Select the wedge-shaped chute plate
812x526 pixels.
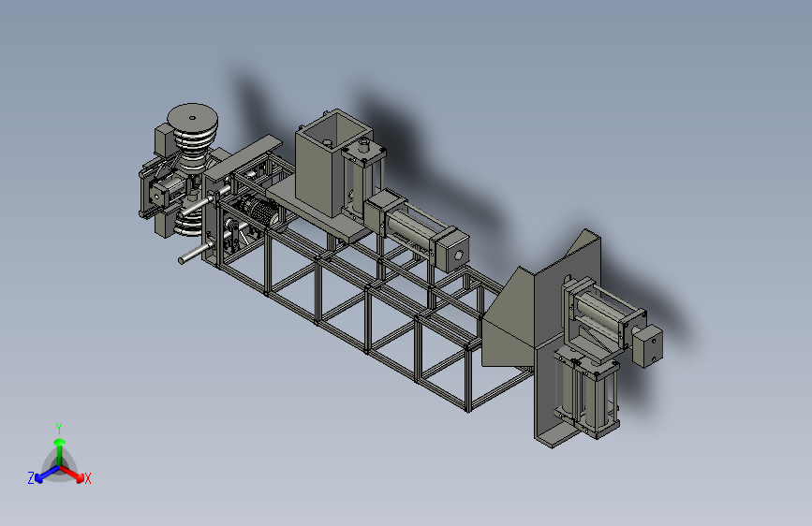coord(509,318)
